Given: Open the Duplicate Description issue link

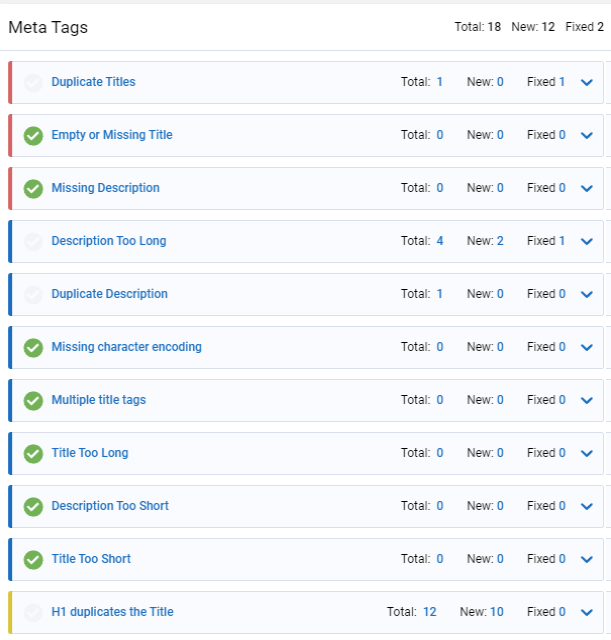Looking at the screenshot, I should pyautogui.click(x=109, y=294).
